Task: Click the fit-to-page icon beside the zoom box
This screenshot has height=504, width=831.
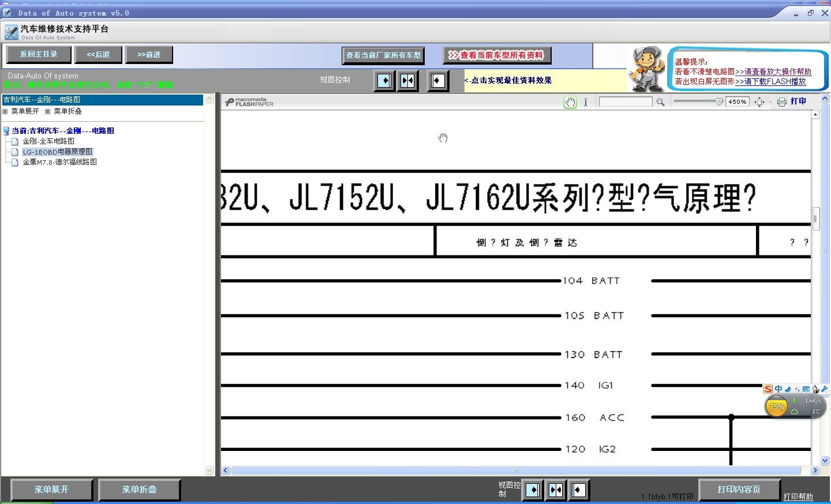Action: [760, 102]
